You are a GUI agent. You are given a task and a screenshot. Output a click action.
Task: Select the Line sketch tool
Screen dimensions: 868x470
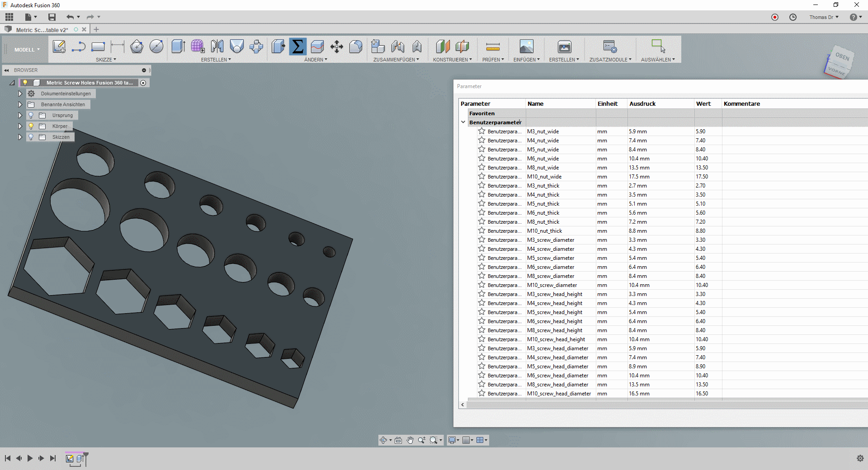point(79,47)
